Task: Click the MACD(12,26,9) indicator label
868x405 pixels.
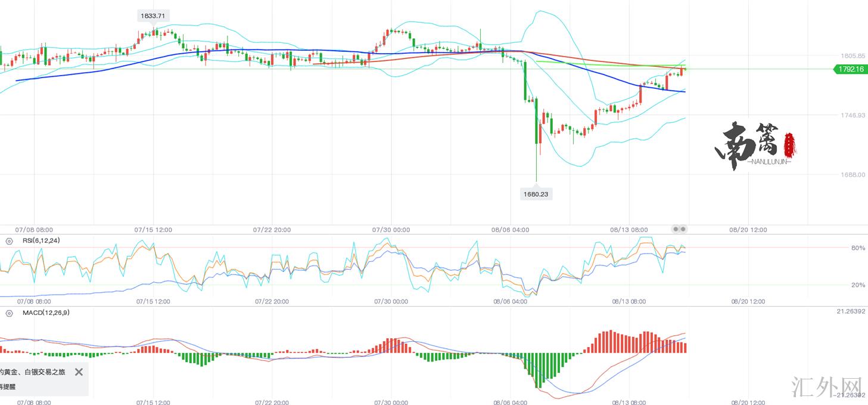Action: pos(46,313)
